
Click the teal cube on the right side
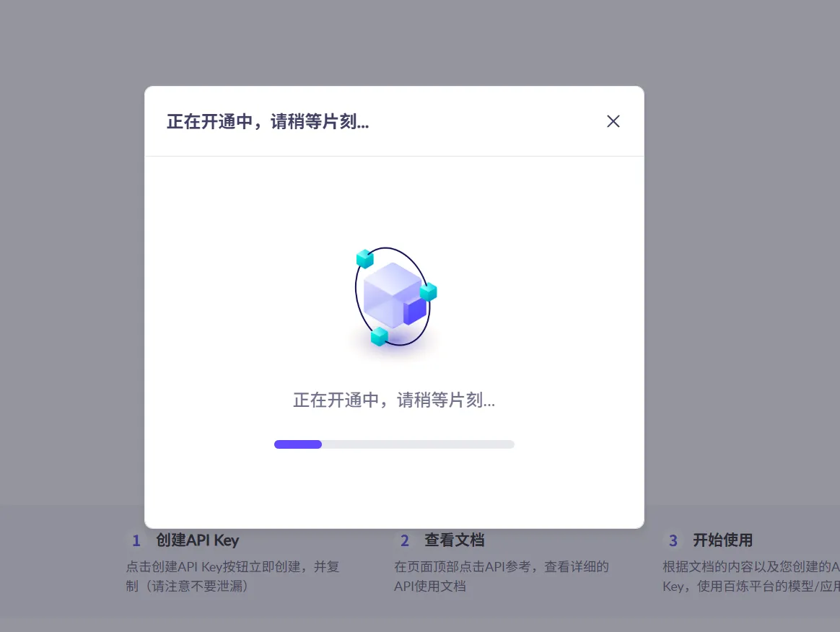point(427,293)
